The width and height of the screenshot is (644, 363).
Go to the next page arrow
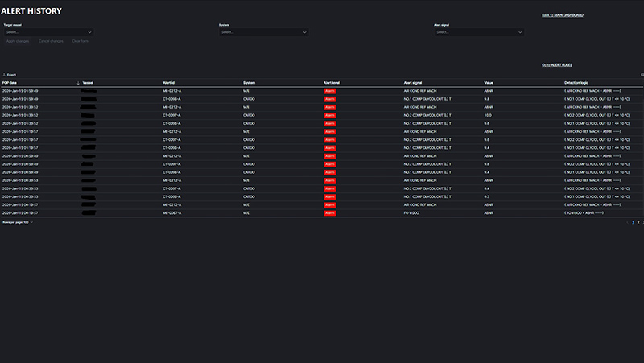coord(642,221)
